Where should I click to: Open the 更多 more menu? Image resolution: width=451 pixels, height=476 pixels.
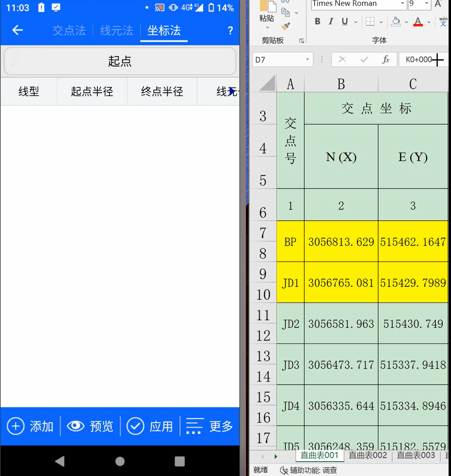coord(210,426)
